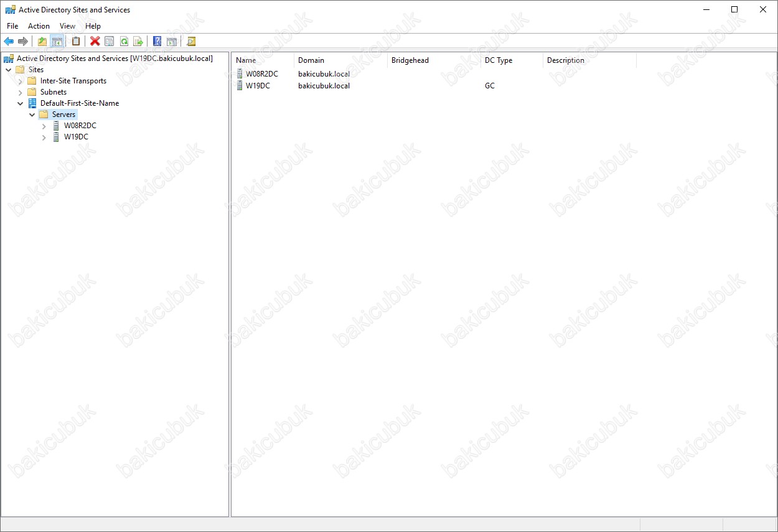The image size is (778, 532).
Task: Expand the Subnets node
Action: point(21,92)
